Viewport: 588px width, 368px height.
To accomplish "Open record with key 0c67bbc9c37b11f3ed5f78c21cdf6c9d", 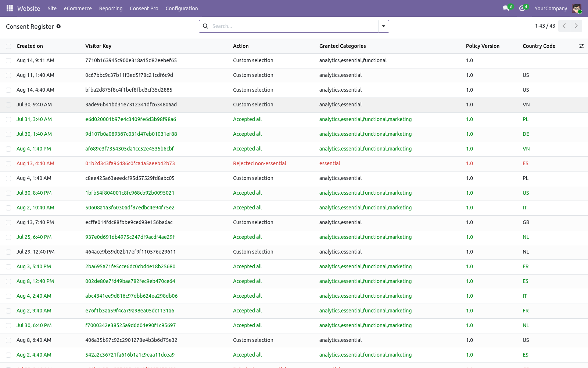I will coord(129,75).
